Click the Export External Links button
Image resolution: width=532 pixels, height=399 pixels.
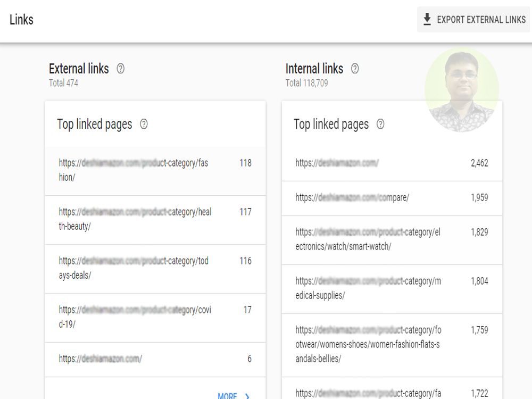coord(473,20)
